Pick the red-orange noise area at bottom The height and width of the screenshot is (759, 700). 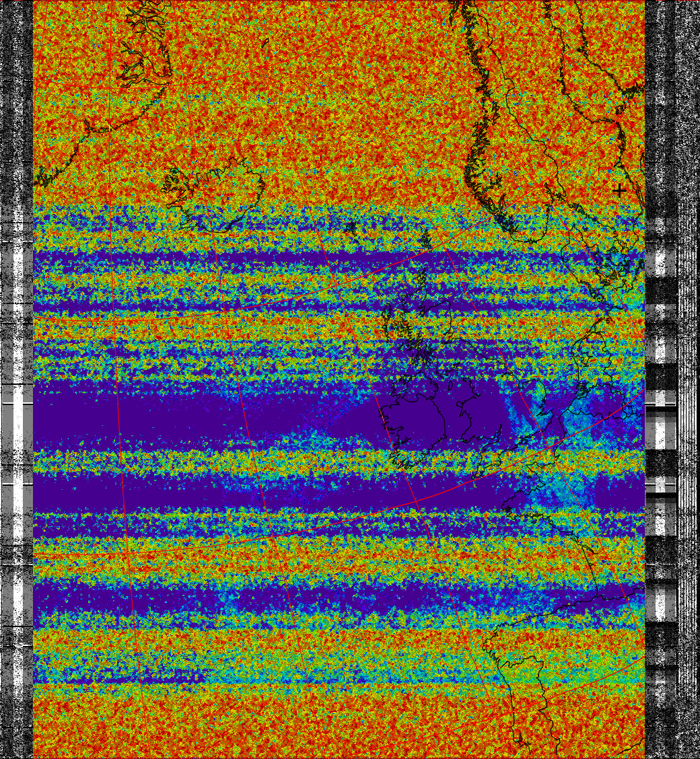coord(269,727)
